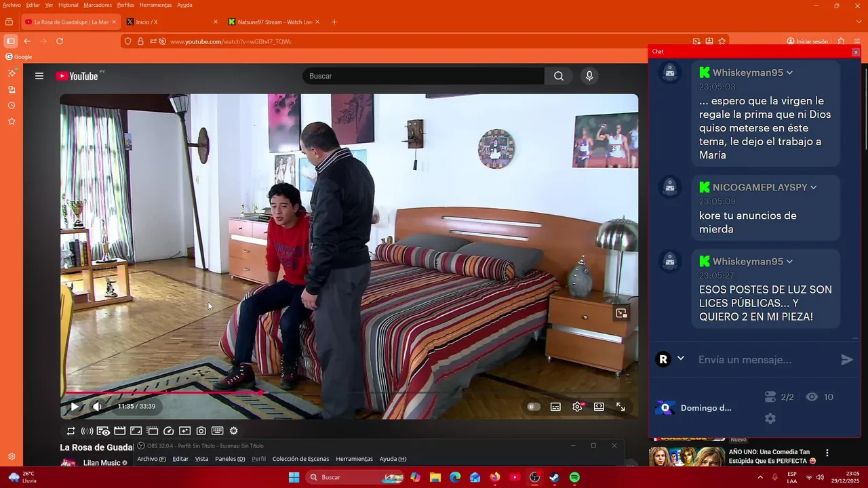Click the YouTube search magnifier button
Viewport: 868px width, 488px height.
coord(559,76)
